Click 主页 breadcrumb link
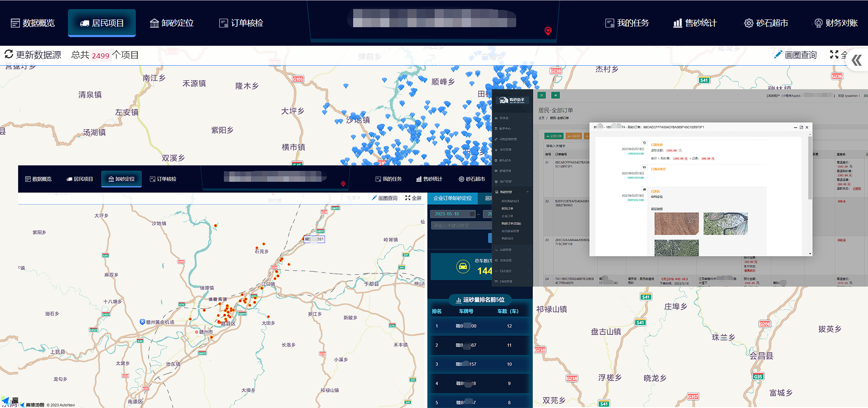The image size is (868, 408). (x=541, y=118)
